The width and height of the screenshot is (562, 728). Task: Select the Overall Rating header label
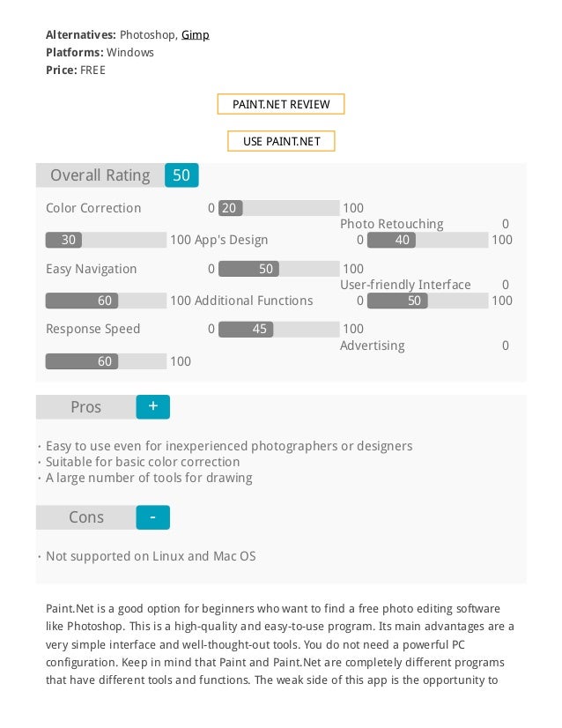100,175
